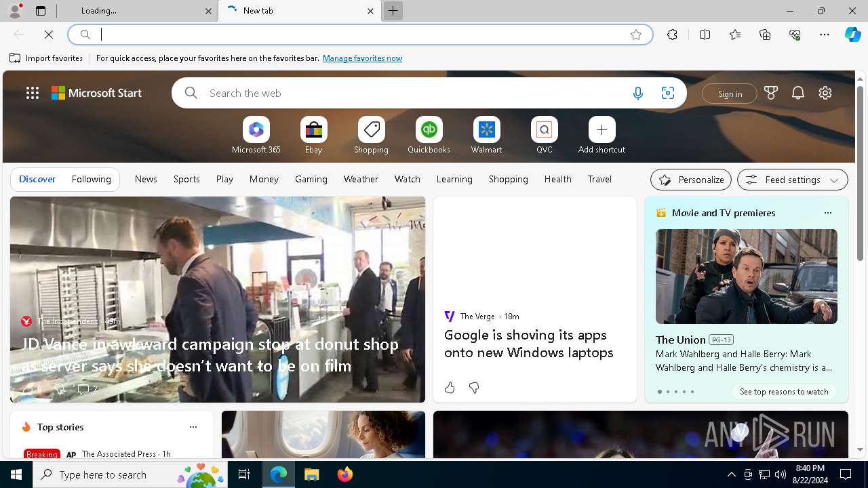Open The Union movie thumbnail
Screen dimensions: 868x488
click(746, 276)
